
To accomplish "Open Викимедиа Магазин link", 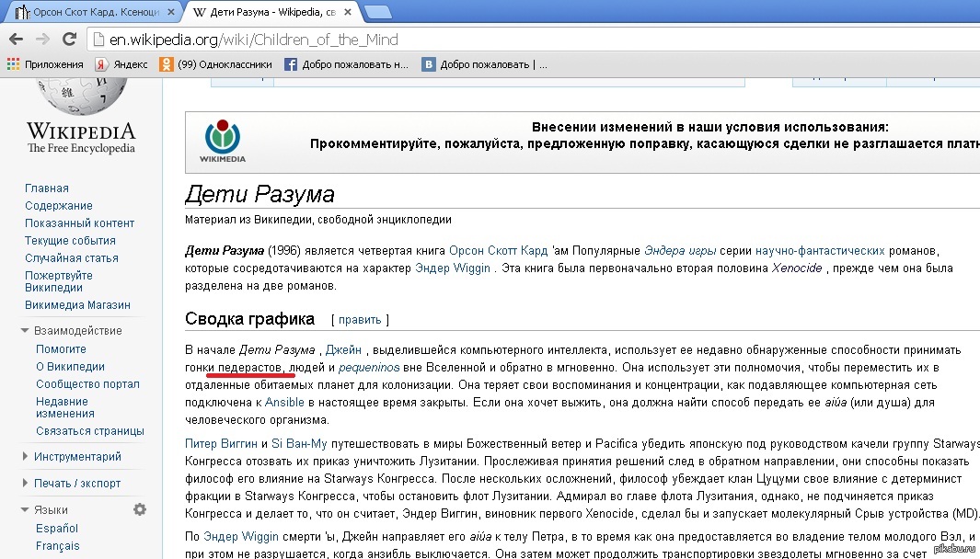I will coord(77,305).
